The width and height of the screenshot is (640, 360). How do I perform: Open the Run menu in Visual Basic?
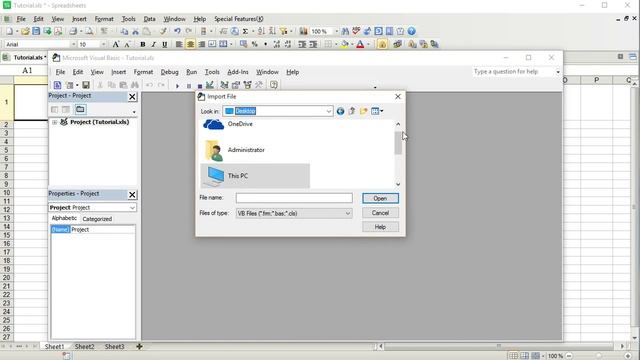pyautogui.click(x=191, y=72)
